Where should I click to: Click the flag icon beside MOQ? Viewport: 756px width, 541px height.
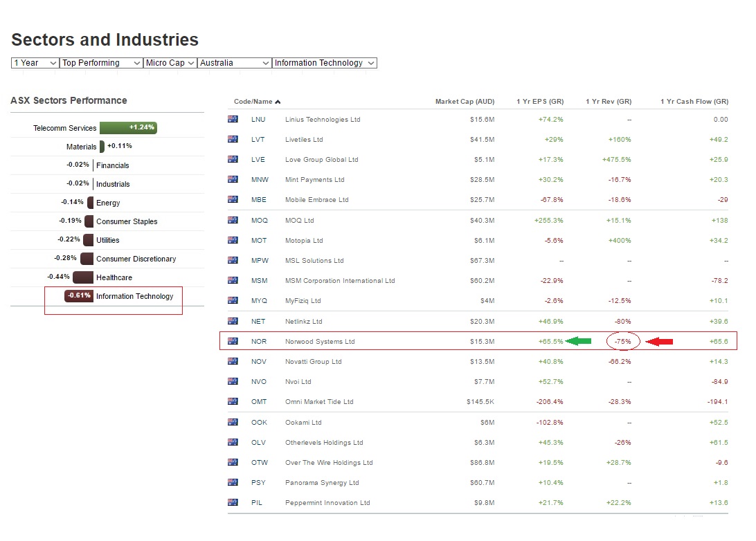pyautogui.click(x=233, y=220)
